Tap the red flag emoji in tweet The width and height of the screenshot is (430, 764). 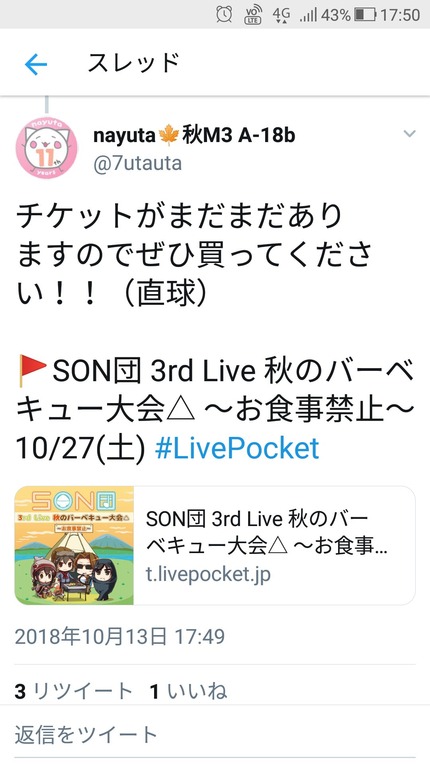(31, 371)
